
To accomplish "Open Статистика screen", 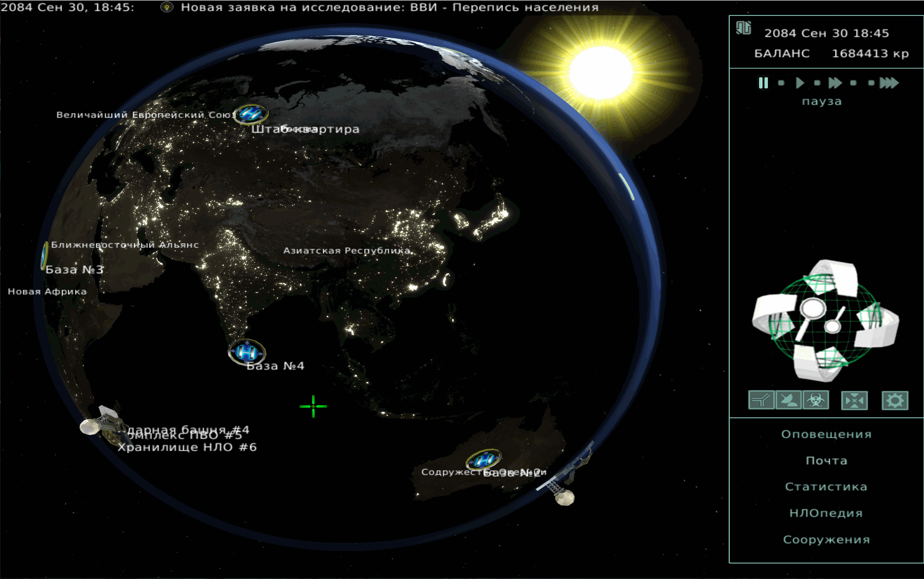I will 826,487.
